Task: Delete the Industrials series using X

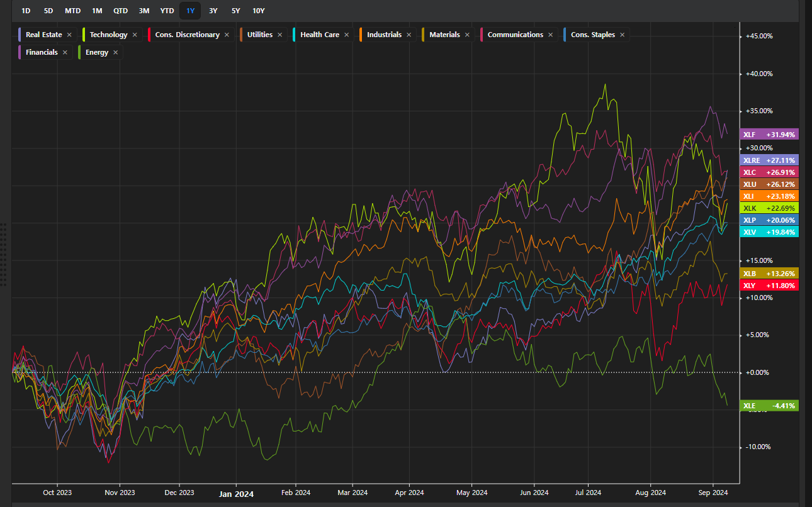Action: [409, 35]
